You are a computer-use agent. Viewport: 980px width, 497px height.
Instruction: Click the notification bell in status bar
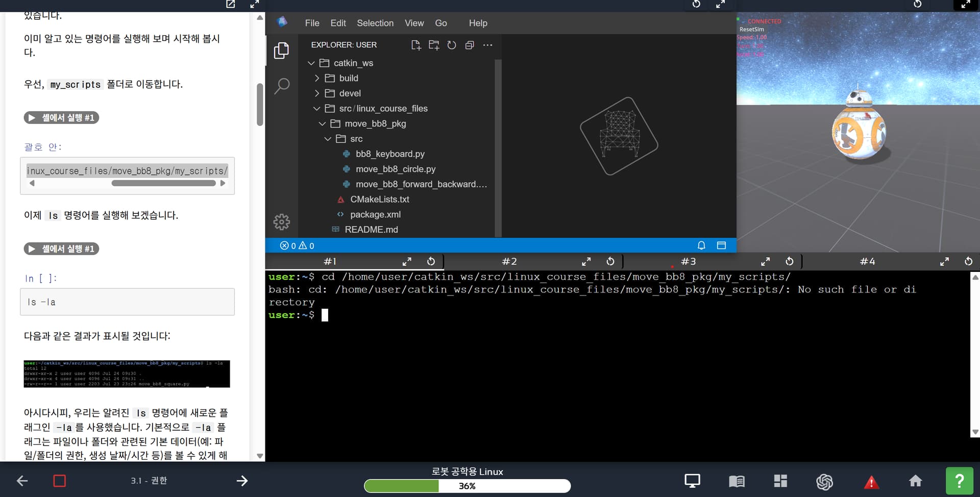click(701, 245)
